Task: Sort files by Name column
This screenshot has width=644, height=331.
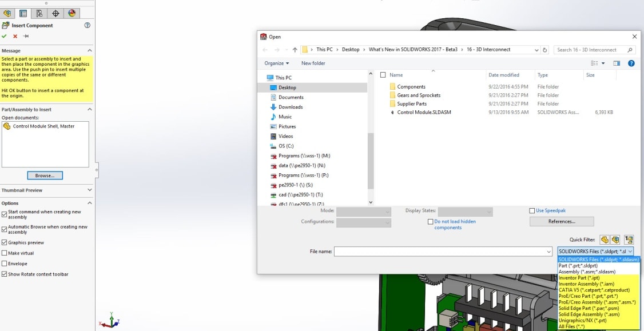Action: (396, 75)
